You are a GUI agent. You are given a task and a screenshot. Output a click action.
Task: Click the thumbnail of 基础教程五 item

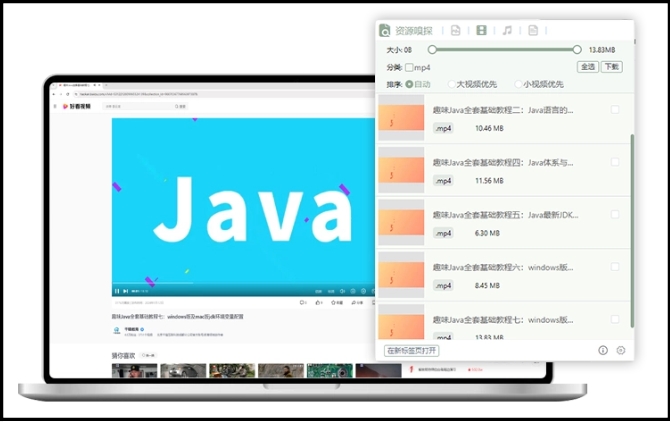click(x=401, y=223)
